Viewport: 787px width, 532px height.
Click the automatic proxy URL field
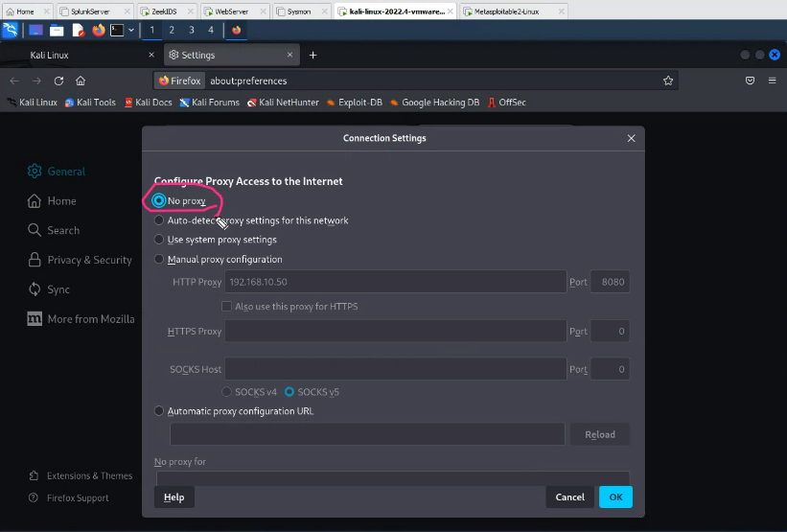tap(367, 434)
